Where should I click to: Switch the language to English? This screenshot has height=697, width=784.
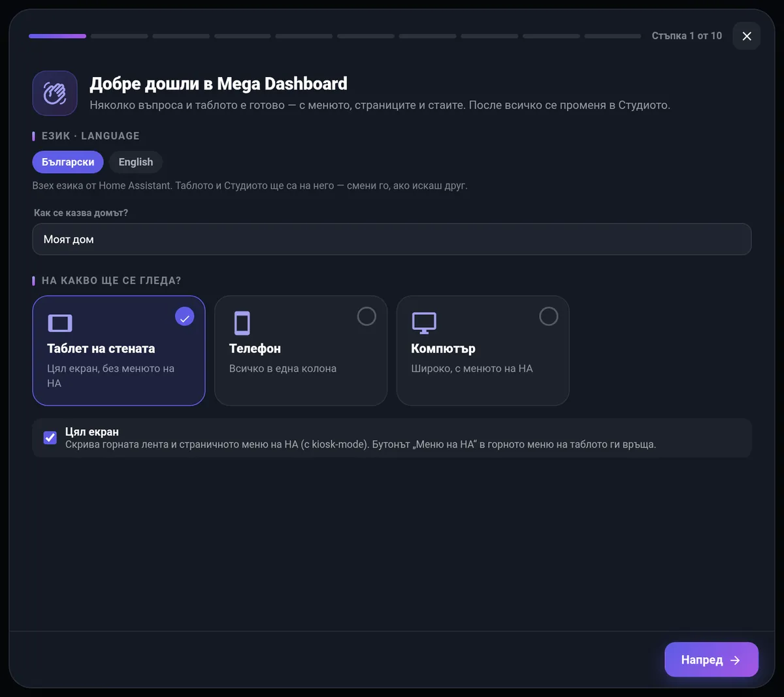pos(136,162)
